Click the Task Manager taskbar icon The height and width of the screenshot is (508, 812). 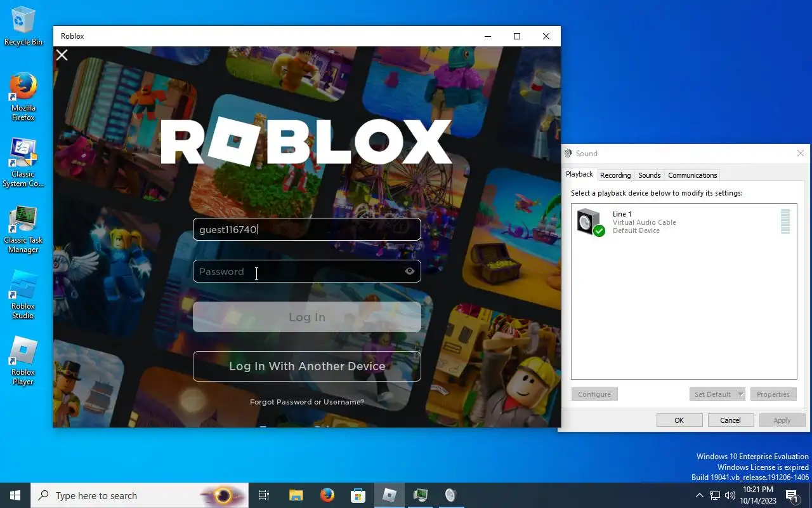point(420,495)
